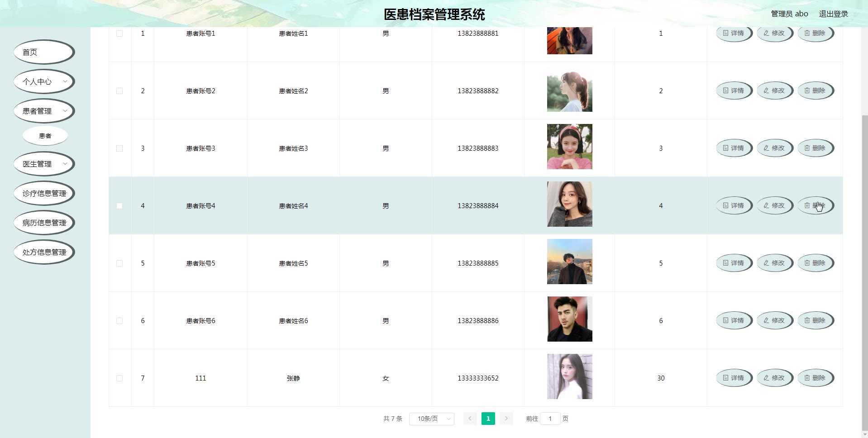868x438 pixels.
Task: Edit the record for 患者账号1
Action: pos(774,33)
